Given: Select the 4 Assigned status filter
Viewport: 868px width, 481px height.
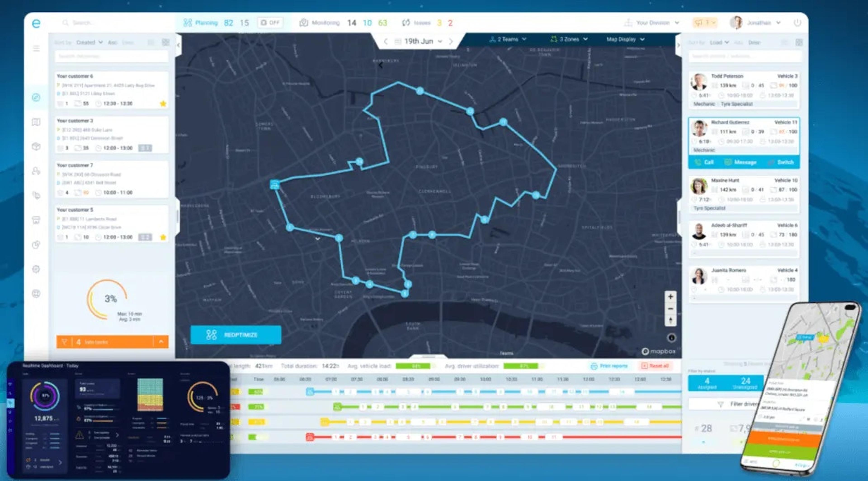Looking at the screenshot, I should pos(707,383).
